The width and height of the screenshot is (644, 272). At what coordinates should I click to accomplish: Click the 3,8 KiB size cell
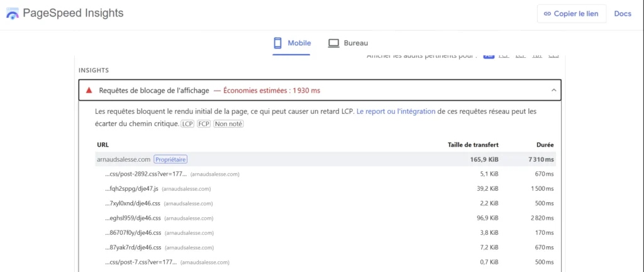[489, 233]
